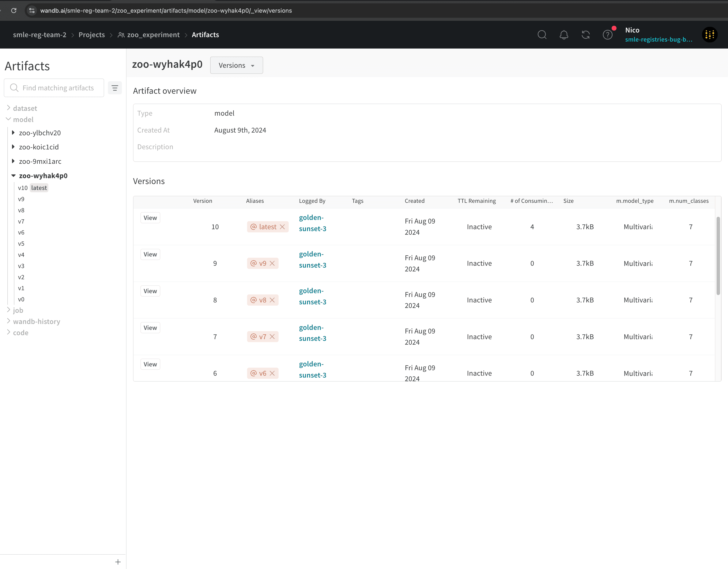Expand the zoo-ylbchv20 artifact

[x=13, y=133]
